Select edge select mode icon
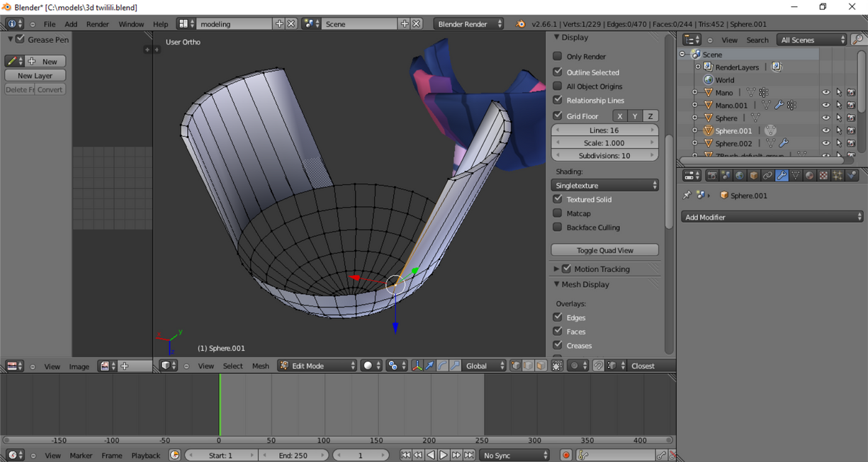The width and height of the screenshot is (868, 462). tap(529, 366)
